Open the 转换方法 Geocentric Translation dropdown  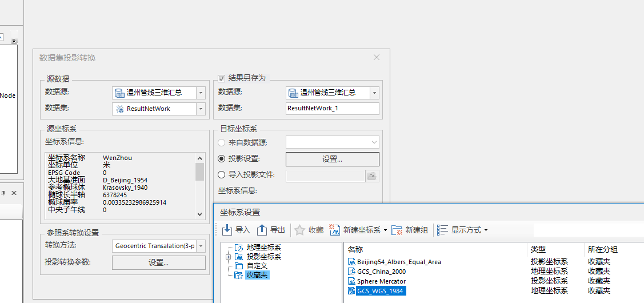[x=201, y=246]
